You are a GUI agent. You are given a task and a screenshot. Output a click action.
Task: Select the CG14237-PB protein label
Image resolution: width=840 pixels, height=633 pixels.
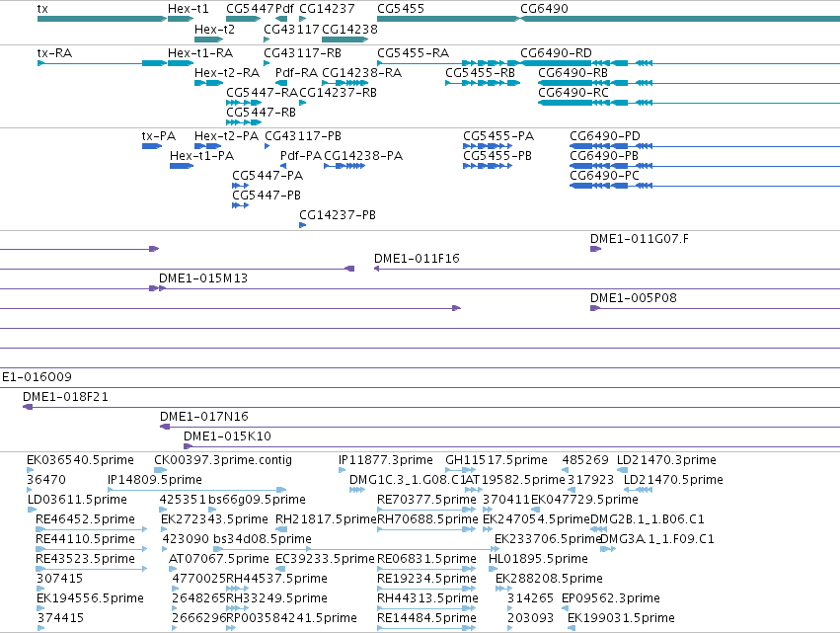pyautogui.click(x=338, y=215)
